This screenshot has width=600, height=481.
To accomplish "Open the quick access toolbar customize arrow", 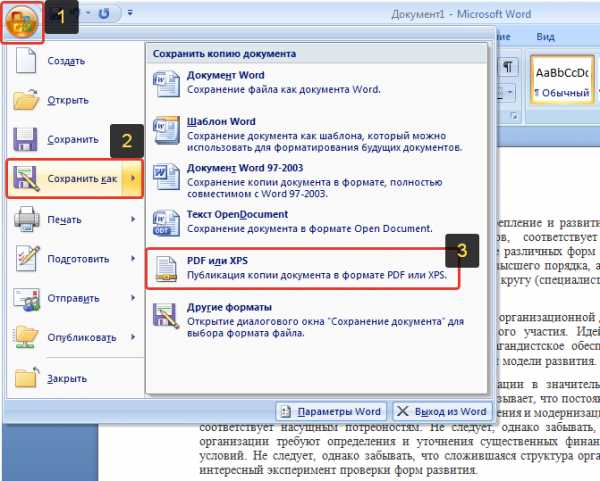I will tap(130, 13).
